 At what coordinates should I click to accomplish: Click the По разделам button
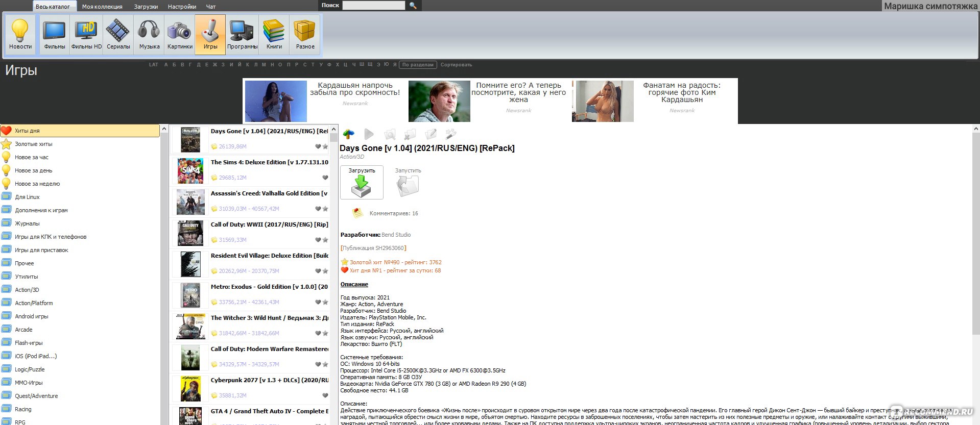pos(418,65)
